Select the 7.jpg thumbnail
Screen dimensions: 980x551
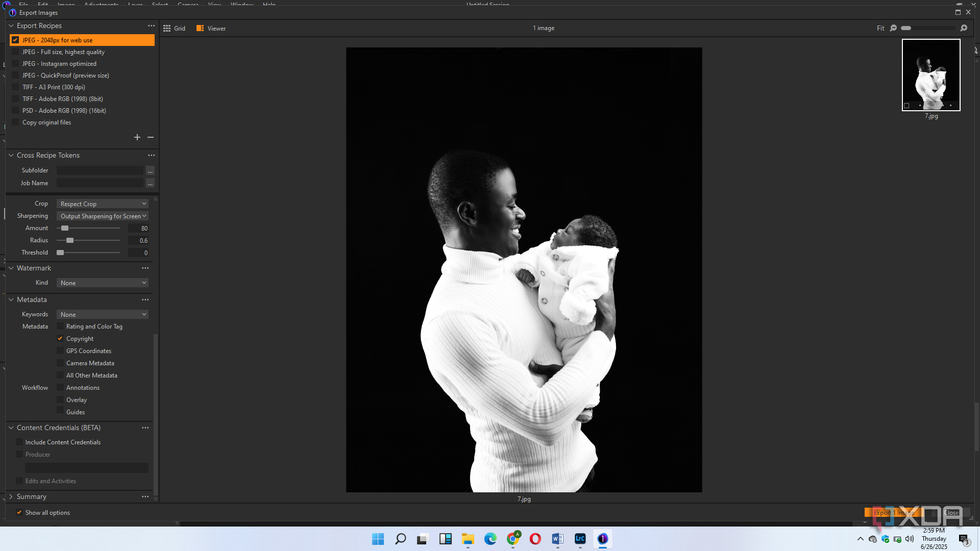tap(931, 75)
